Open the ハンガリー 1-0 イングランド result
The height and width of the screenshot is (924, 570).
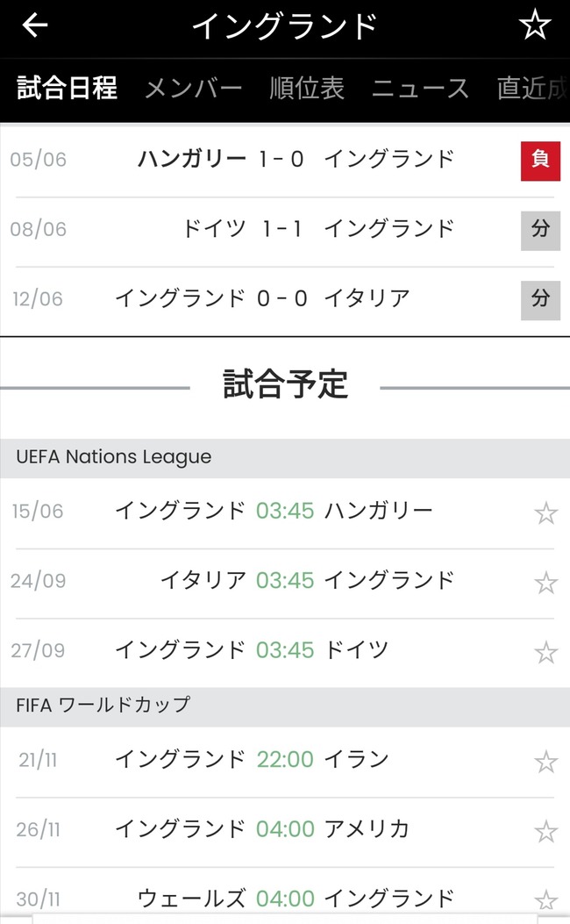point(281,160)
